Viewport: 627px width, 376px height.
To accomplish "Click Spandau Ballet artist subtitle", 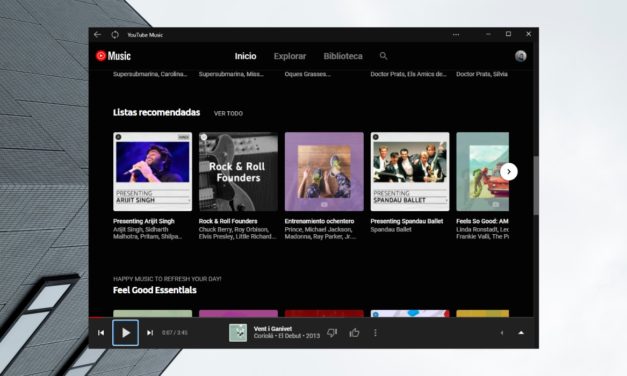I will click(391, 230).
